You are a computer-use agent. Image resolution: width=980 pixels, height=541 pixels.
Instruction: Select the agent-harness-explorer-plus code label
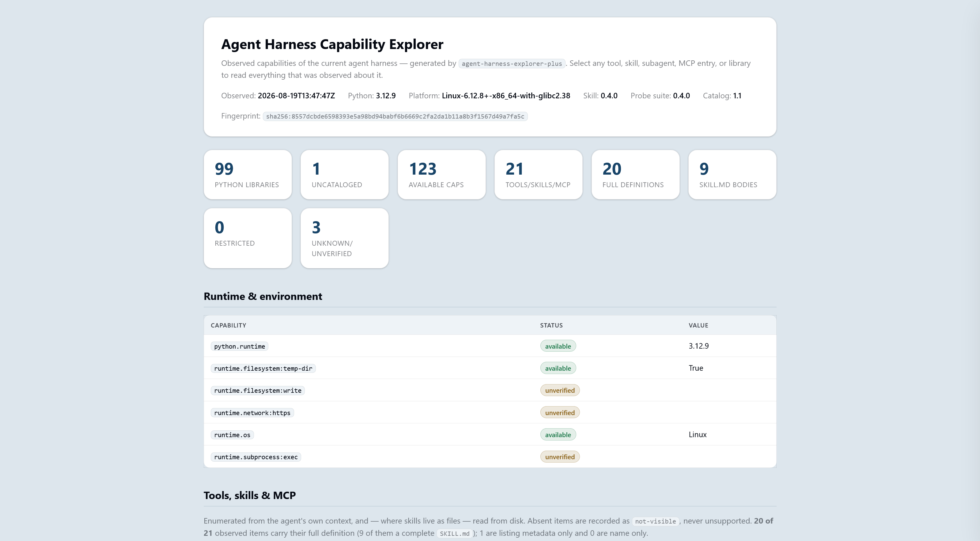(x=512, y=63)
